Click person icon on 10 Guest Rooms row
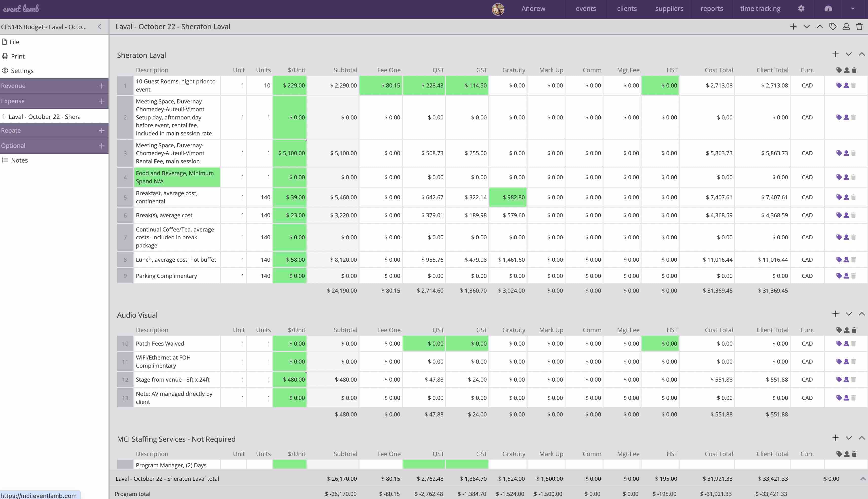The height and width of the screenshot is (499, 868). click(846, 85)
